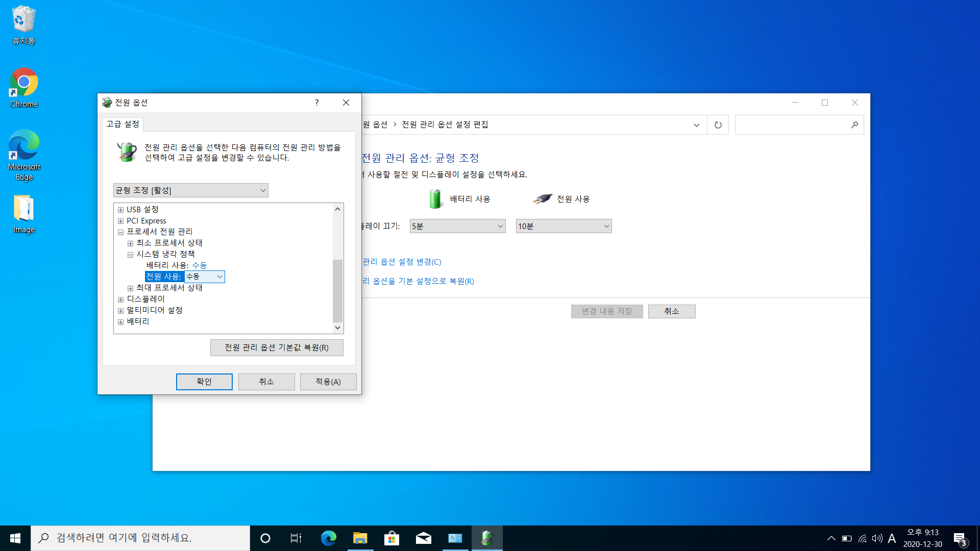980x551 pixels.
Task: Click the link to restore plan defaults
Action: pyautogui.click(x=419, y=281)
